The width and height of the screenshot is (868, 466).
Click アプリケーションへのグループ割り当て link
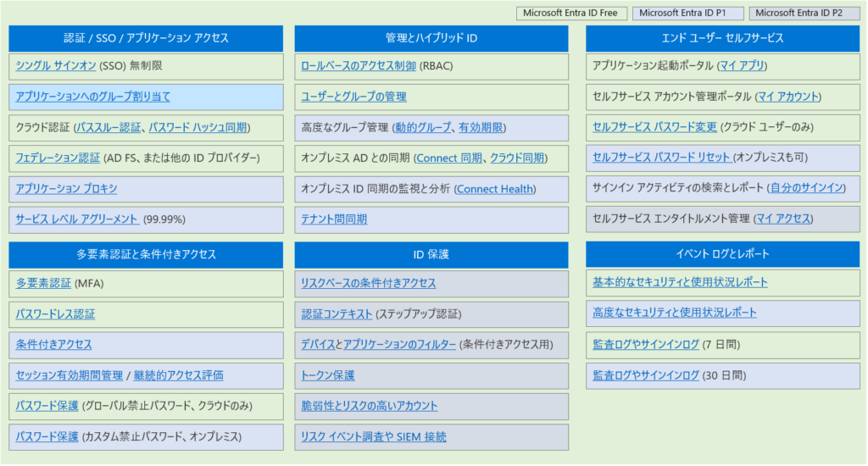coord(93,97)
